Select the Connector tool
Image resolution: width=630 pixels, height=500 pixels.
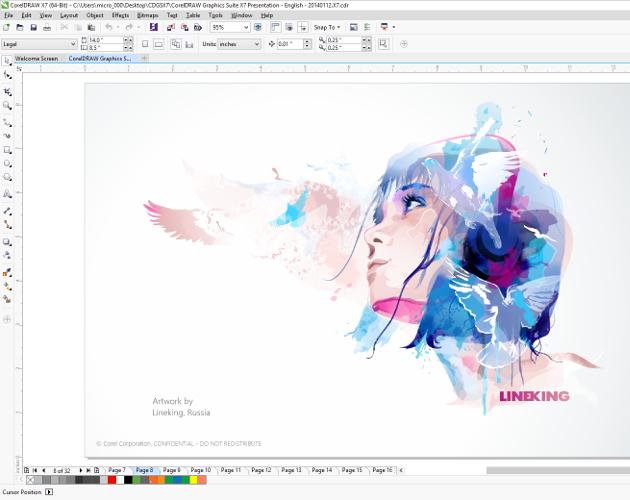pyautogui.click(x=7, y=225)
